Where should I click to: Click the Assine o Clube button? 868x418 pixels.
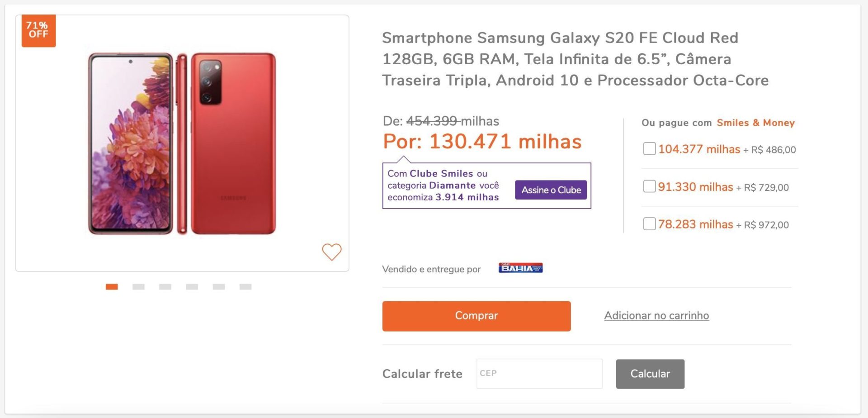[551, 190]
